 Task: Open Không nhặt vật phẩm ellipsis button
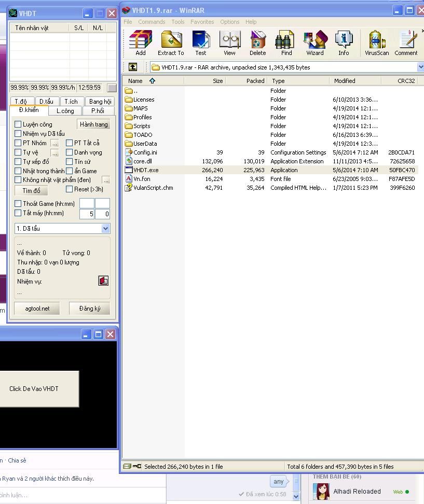[x=106, y=180]
